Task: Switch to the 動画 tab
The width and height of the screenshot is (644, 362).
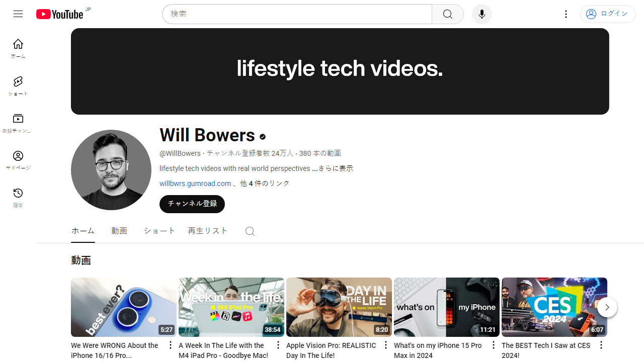Action: pyautogui.click(x=119, y=231)
